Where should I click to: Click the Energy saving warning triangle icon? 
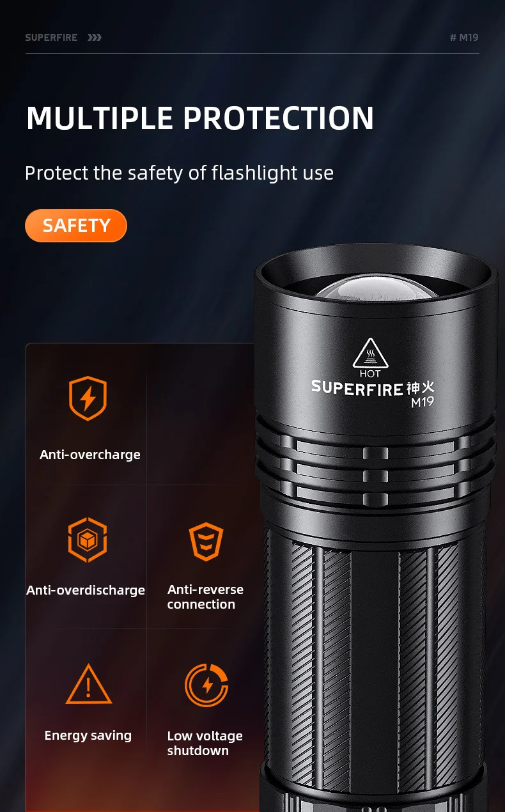pos(89,684)
